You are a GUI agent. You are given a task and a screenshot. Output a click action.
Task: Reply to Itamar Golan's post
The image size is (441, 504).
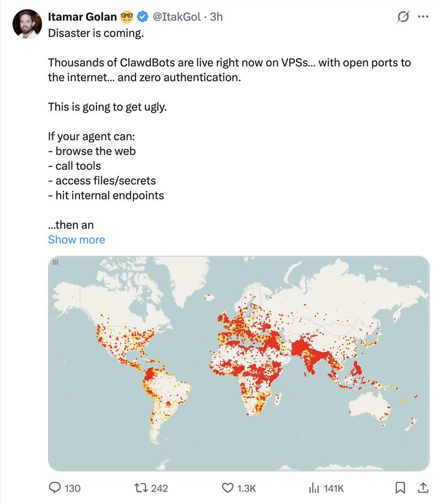pyautogui.click(x=56, y=488)
